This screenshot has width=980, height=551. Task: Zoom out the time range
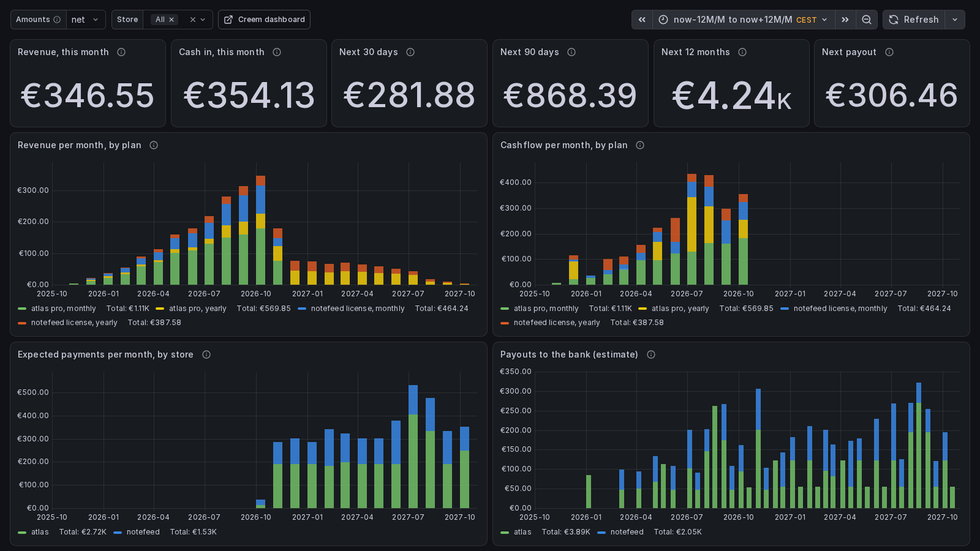(x=867, y=20)
